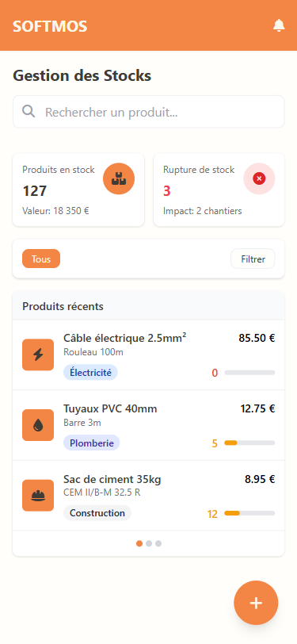The image size is (297, 644).
Task: Tap the red X rupture icon
Action: [x=259, y=178]
